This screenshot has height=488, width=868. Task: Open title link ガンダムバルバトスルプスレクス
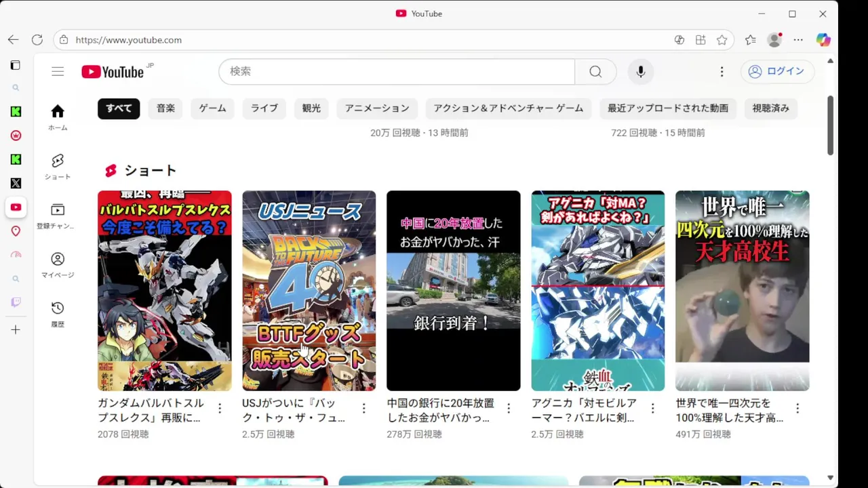click(x=151, y=410)
